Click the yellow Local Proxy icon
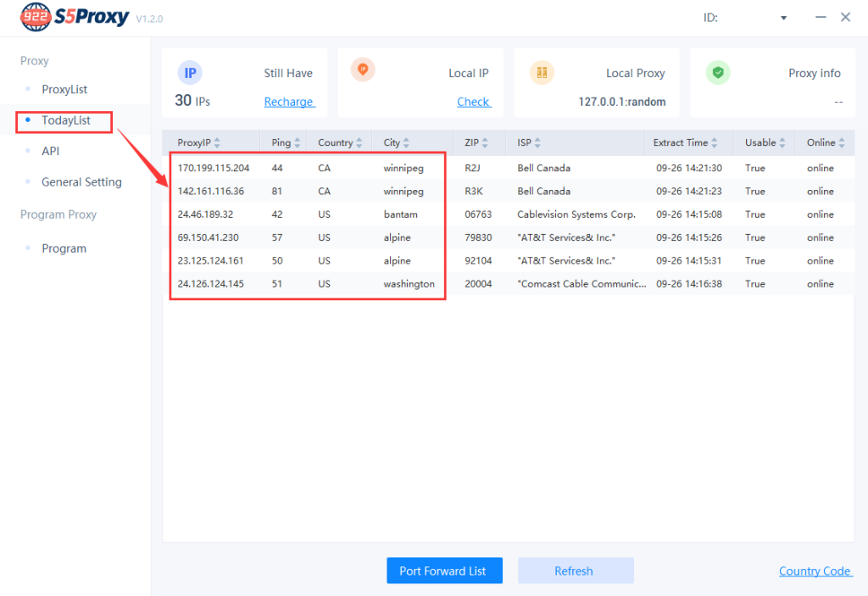Viewport: 868px width, 596px height. (x=542, y=73)
